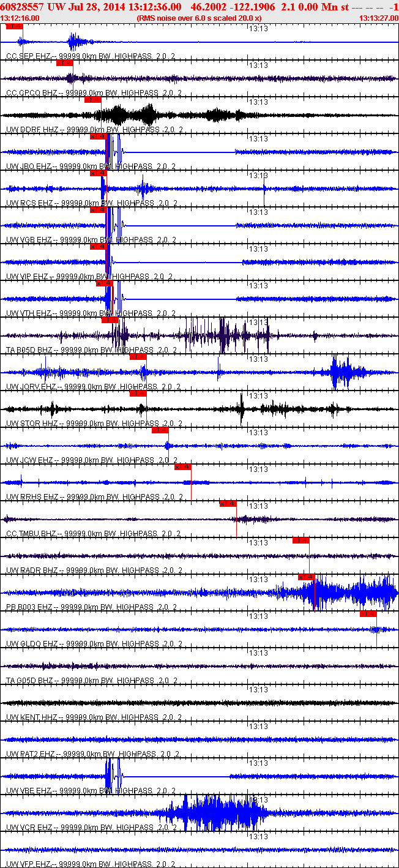This screenshot has width=399, height=868.
Task: Click the PB B003 EHZ station label
Action: coord(92,607)
